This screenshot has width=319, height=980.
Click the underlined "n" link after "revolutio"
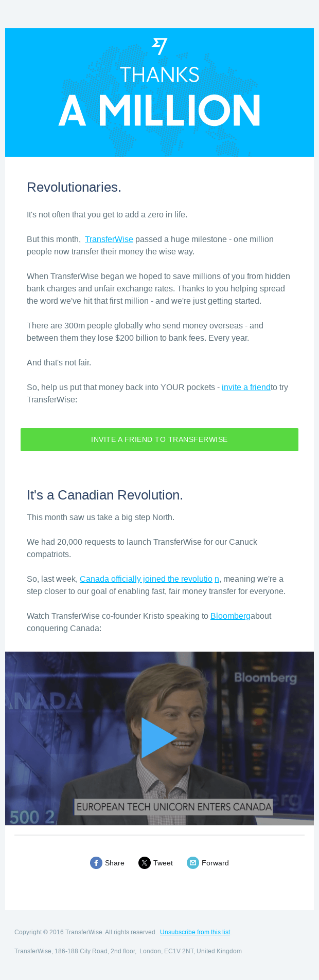[217, 579]
